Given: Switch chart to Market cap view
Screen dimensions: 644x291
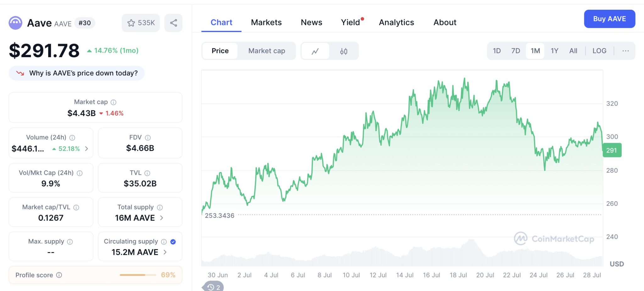Looking at the screenshot, I should tap(267, 51).
